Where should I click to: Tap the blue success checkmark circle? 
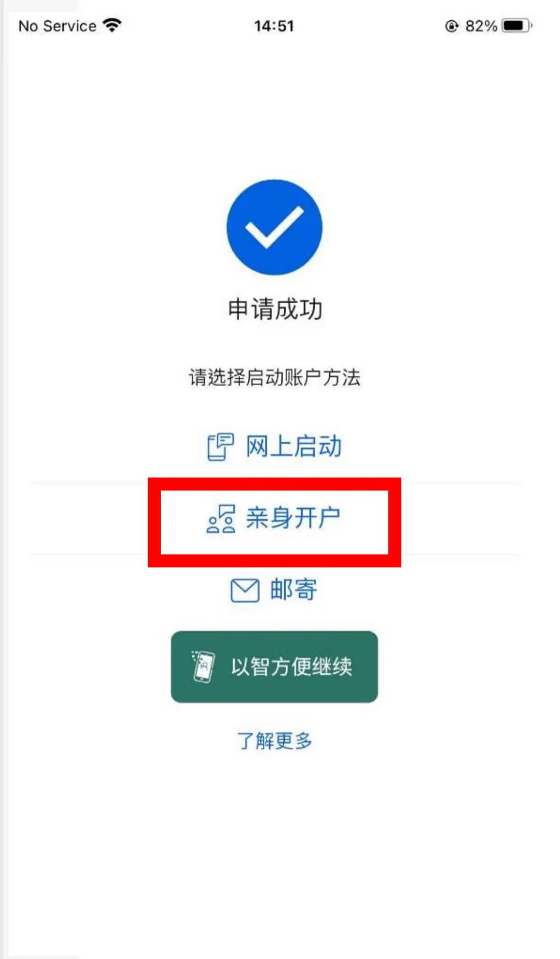click(274, 227)
